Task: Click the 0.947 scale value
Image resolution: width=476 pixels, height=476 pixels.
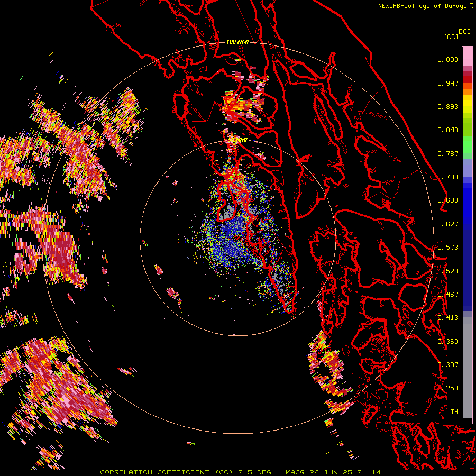Action: (448, 83)
